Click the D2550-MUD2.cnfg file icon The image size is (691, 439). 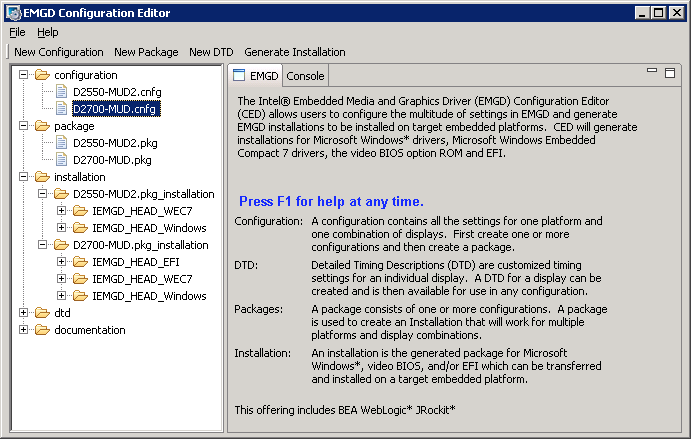(x=61, y=92)
